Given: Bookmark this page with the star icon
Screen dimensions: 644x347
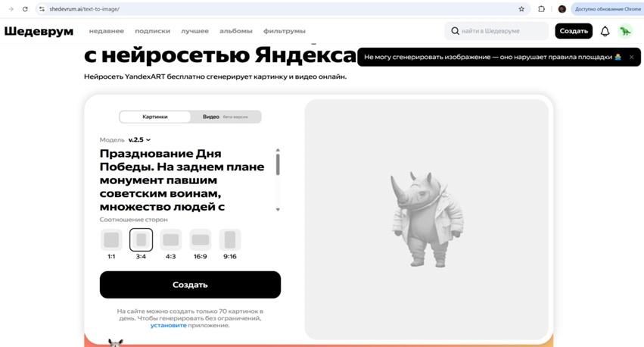Looking at the screenshot, I should pos(521,9).
